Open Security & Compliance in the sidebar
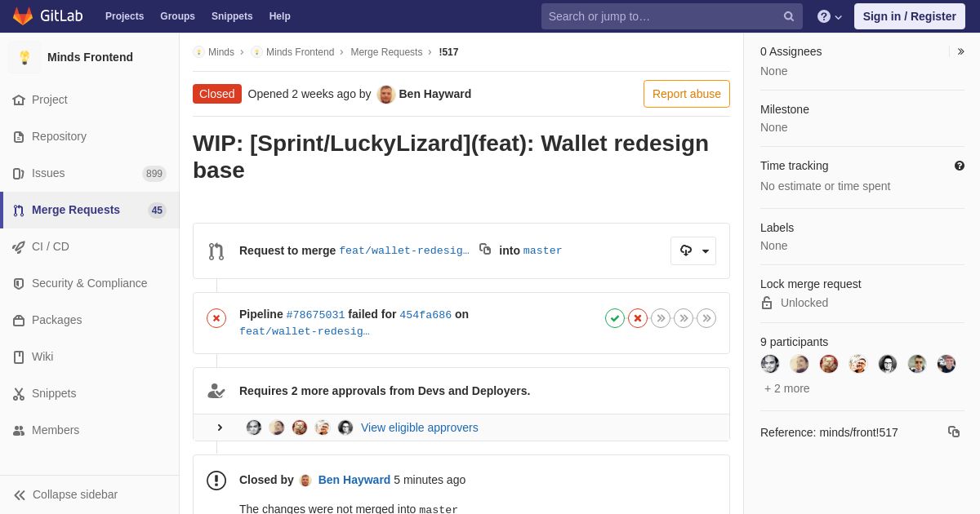 [x=90, y=283]
